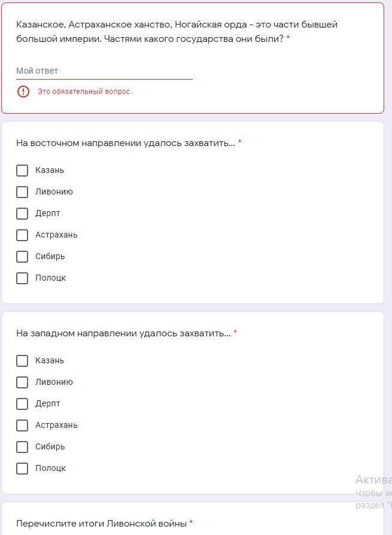
Task: Enable 'Сибирь' checkbox in eastern direction question
Action: tap(22, 257)
